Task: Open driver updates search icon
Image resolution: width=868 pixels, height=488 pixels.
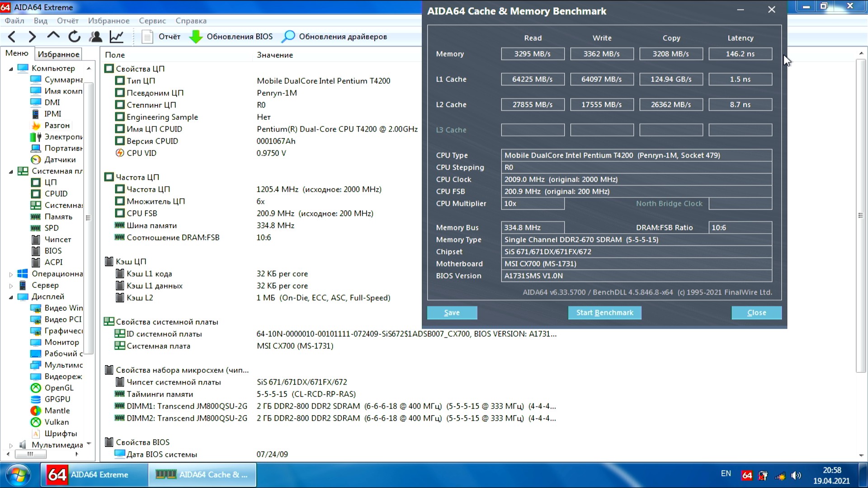Action: pos(288,37)
